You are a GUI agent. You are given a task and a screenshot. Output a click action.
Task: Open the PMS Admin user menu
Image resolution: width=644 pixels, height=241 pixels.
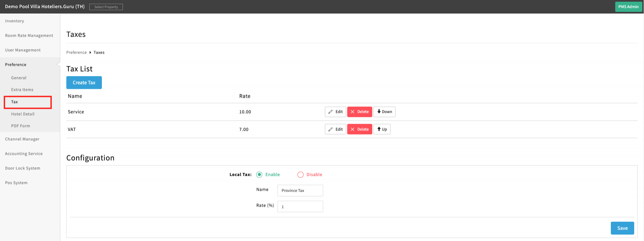pyautogui.click(x=628, y=7)
